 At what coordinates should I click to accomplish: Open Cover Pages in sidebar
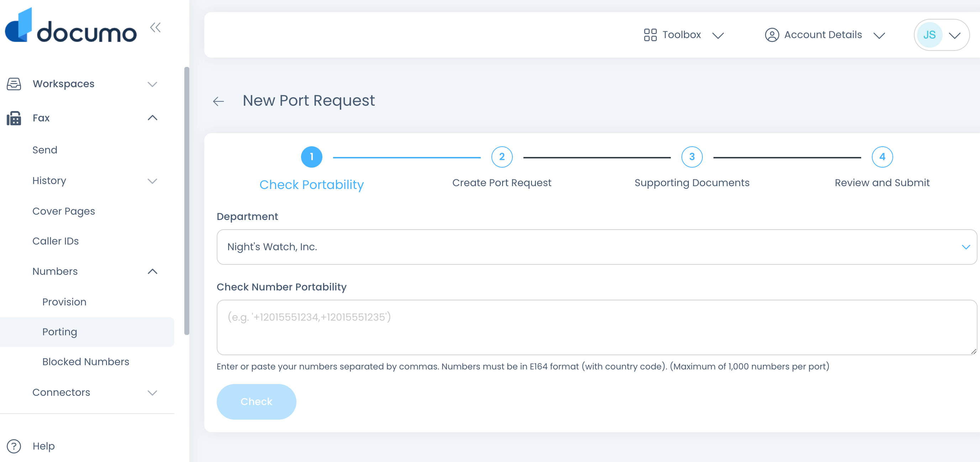(64, 211)
